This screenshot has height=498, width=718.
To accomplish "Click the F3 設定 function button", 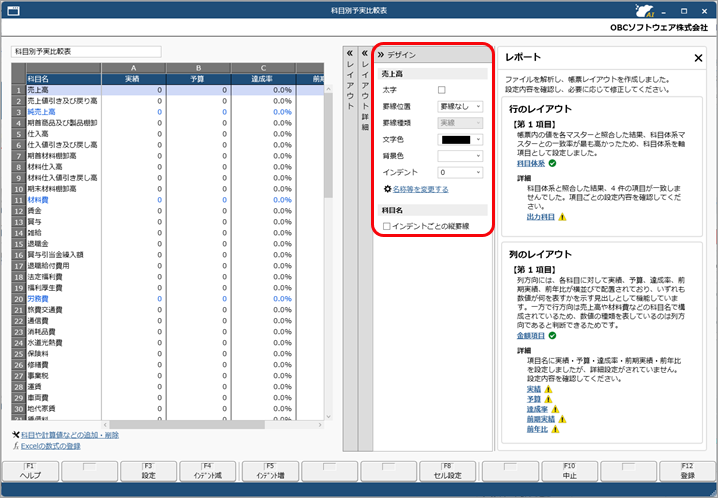I will 148,471.
